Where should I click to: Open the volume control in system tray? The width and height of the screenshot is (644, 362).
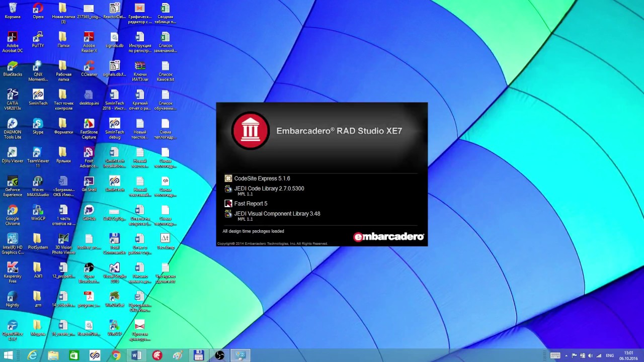click(x=590, y=355)
